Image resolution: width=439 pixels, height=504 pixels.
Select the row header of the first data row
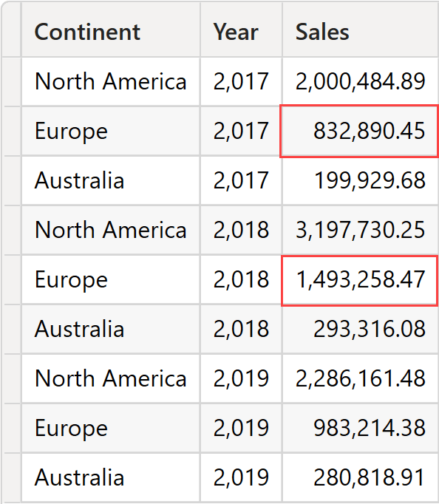(12, 81)
